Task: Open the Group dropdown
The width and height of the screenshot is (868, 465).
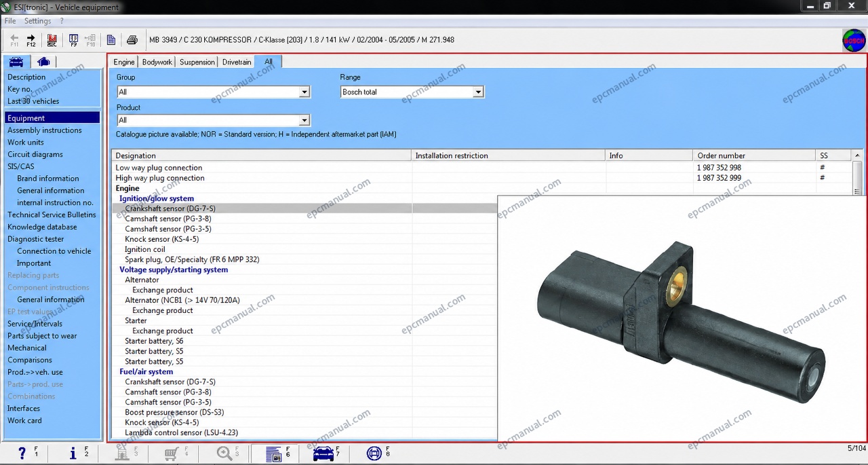Action: [x=304, y=92]
